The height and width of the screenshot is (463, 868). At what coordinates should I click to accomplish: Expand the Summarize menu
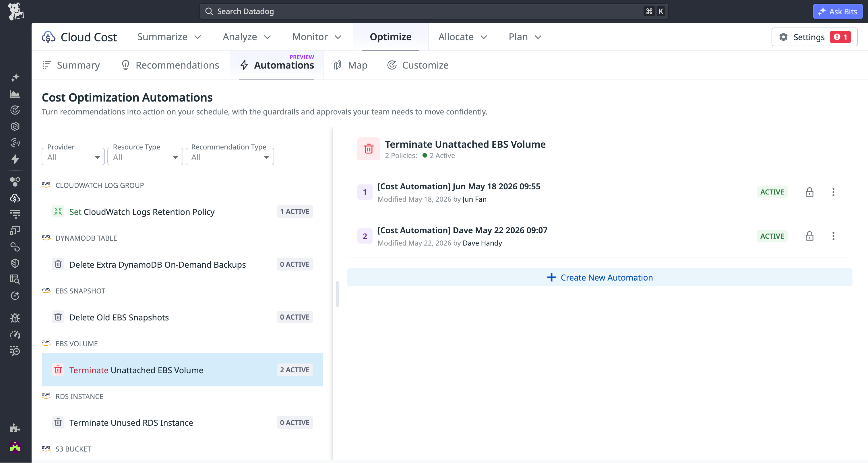pos(169,37)
